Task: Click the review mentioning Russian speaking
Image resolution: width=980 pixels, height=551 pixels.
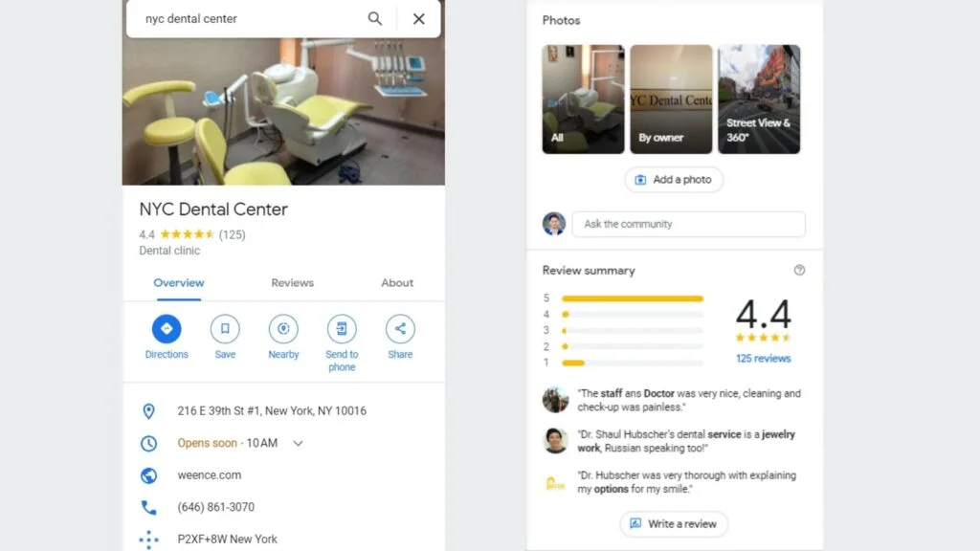Action: [x=686, y=441]
